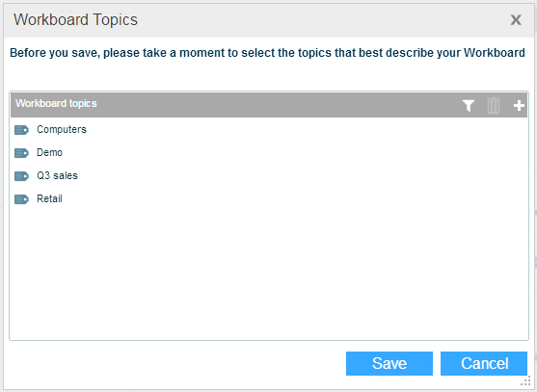Image resolution: width=537 pixels, height=392 pixels.
Task: Click the tag icon beside Q3 sales
Action: click(x=21, y=176)
